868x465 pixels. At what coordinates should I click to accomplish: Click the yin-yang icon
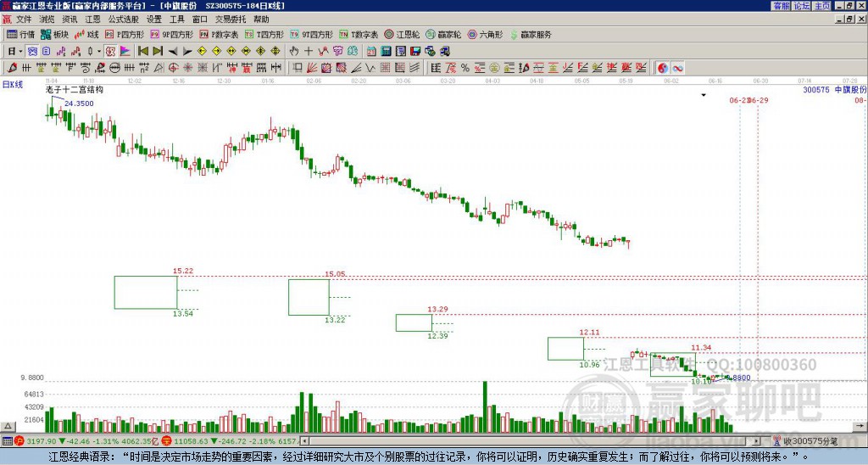tap(663, 68)
